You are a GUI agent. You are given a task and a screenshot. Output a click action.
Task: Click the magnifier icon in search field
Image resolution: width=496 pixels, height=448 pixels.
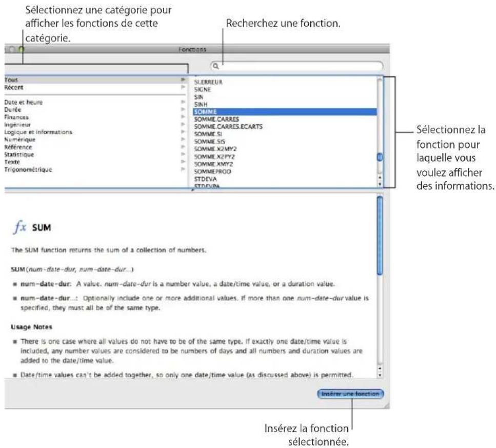[x=216, y=66]
